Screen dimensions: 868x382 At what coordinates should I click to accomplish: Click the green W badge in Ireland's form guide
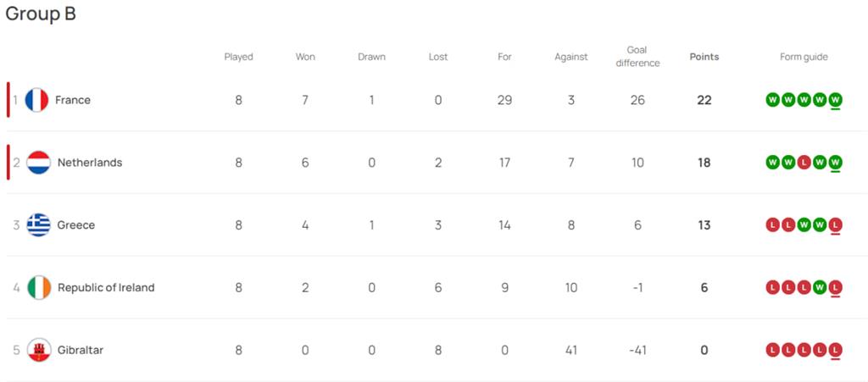820,287
